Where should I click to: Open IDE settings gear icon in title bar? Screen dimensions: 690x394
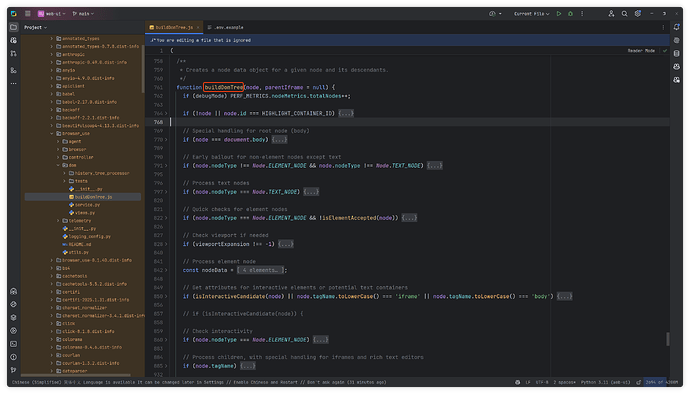[x=638, y=14]
